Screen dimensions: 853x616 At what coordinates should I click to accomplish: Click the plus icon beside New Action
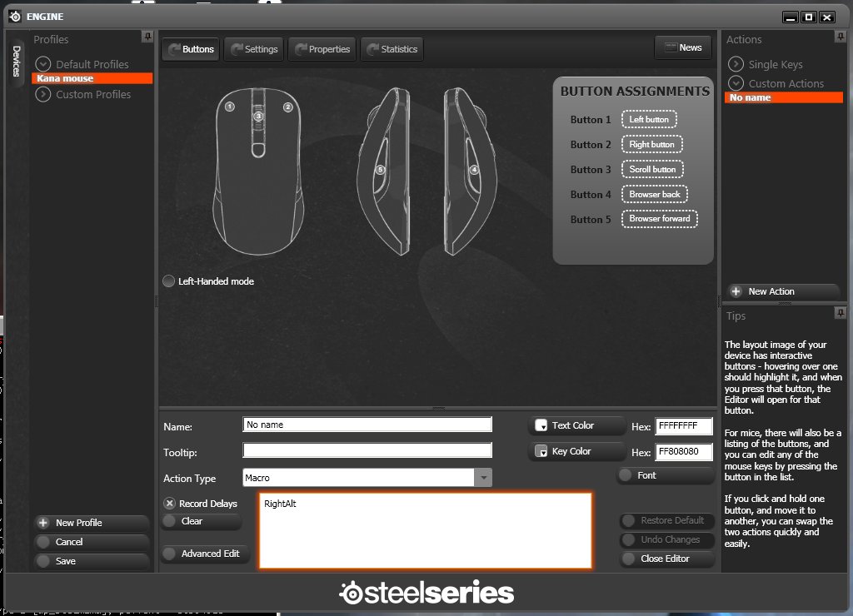click(x=736, y=291)
